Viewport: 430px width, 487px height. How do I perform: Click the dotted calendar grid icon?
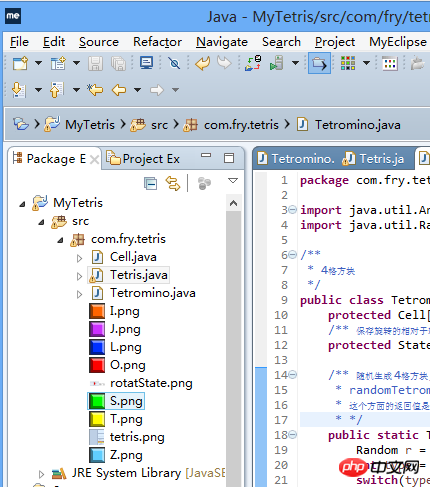pyautogui.click(x=390, y=63)
